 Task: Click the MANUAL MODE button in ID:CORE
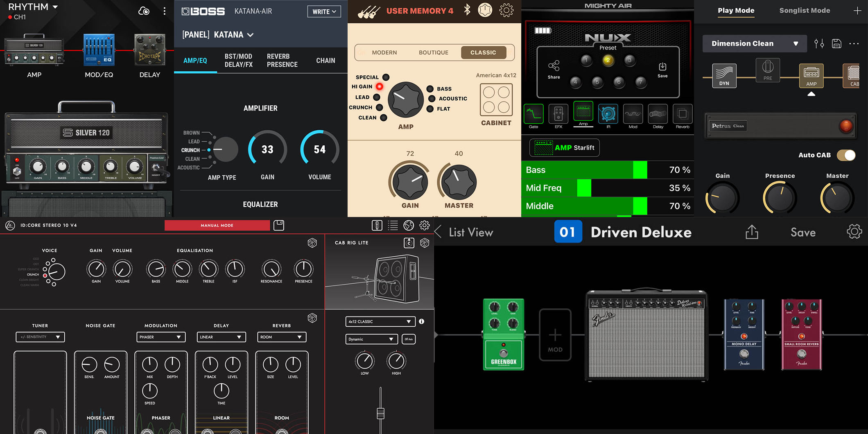point(217,225)
